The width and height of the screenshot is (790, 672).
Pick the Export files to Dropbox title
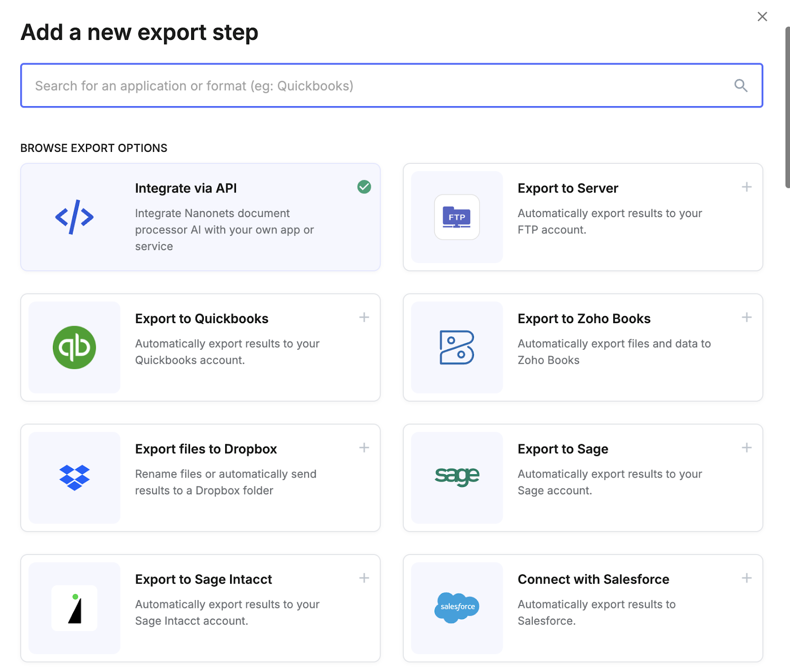click(x=206, y=449)
